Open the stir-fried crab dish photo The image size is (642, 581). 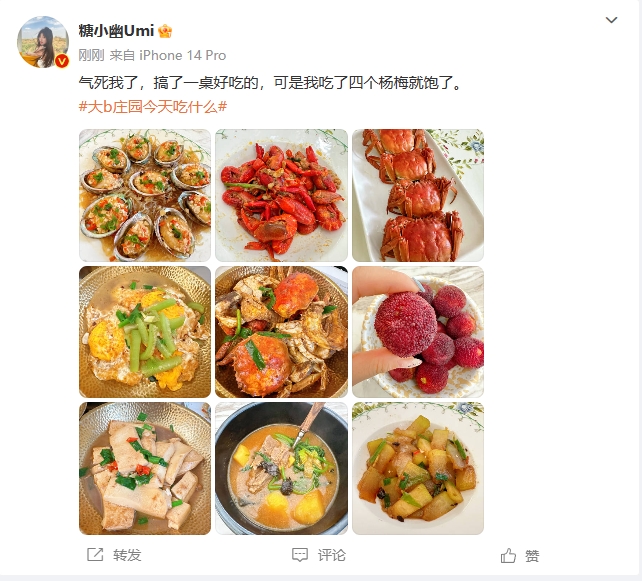(x=281, y=332)
